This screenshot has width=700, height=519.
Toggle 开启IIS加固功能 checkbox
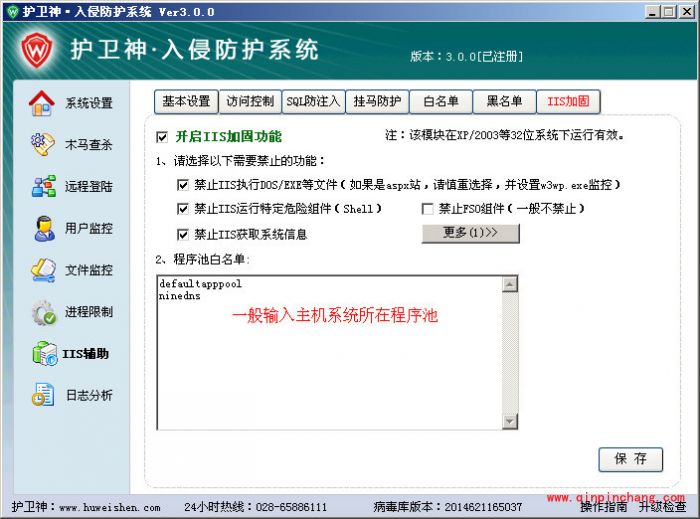tap(162, 137)
